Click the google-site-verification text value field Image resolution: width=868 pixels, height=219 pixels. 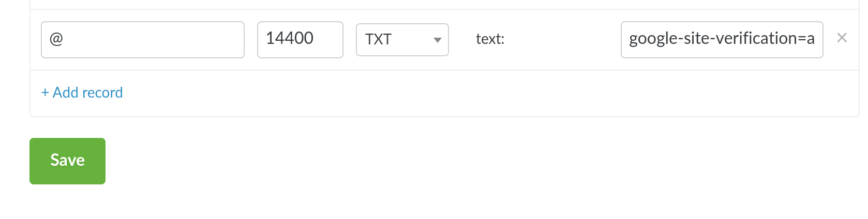722,40
